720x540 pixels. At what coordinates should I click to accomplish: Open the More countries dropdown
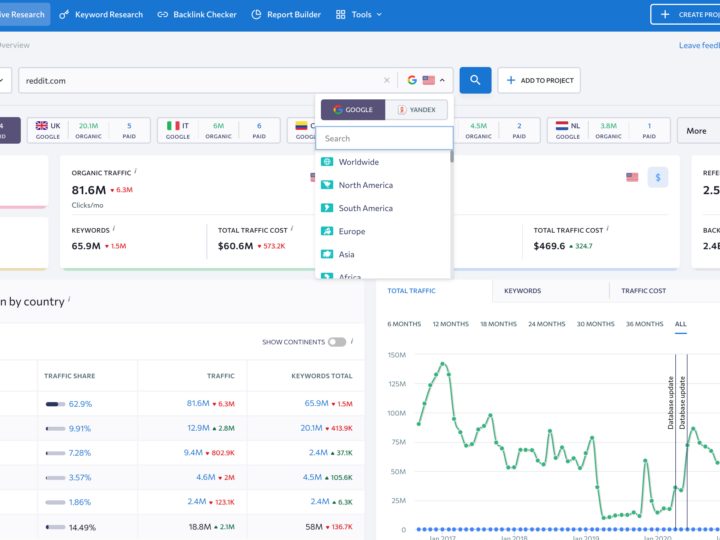[698, 131]
